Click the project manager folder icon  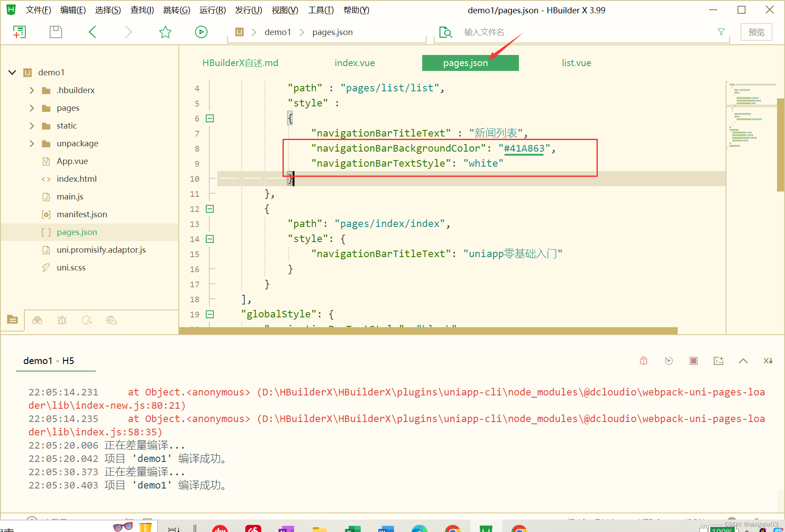click(12, 320)
